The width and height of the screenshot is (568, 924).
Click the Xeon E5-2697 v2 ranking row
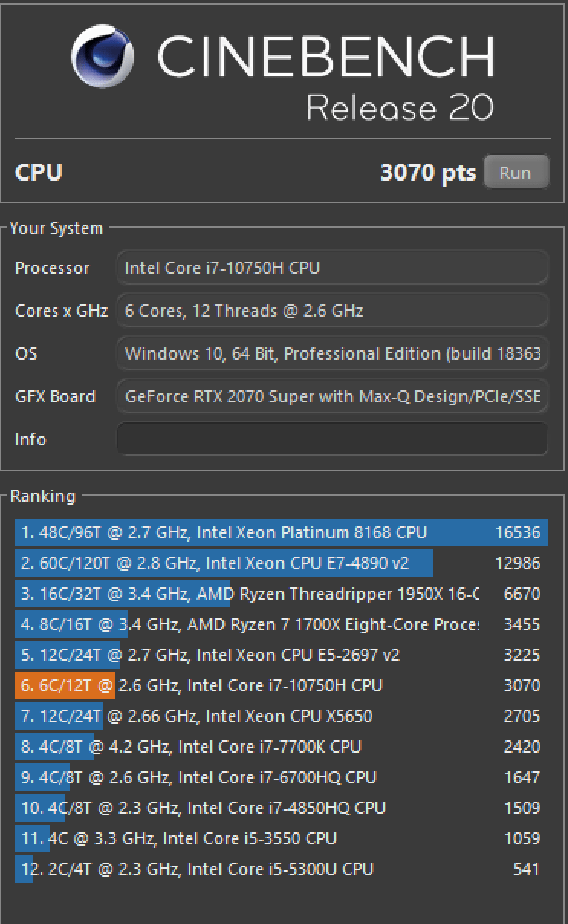(280, 656)
